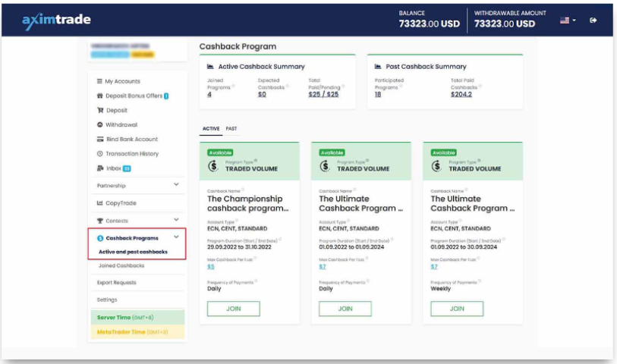
Task: Open My Accounts menu item
Action: pyautogui.click(x=122, y=81)
